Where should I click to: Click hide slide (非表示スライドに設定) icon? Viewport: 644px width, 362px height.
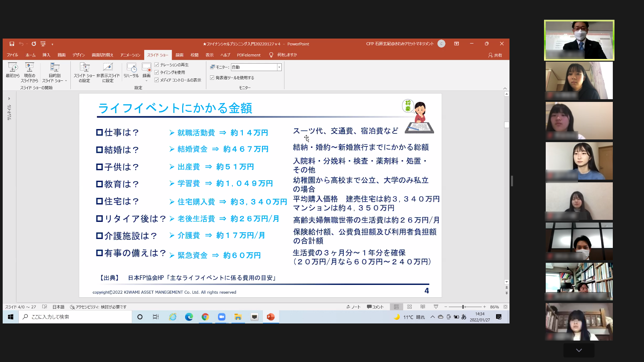point(108,67)
